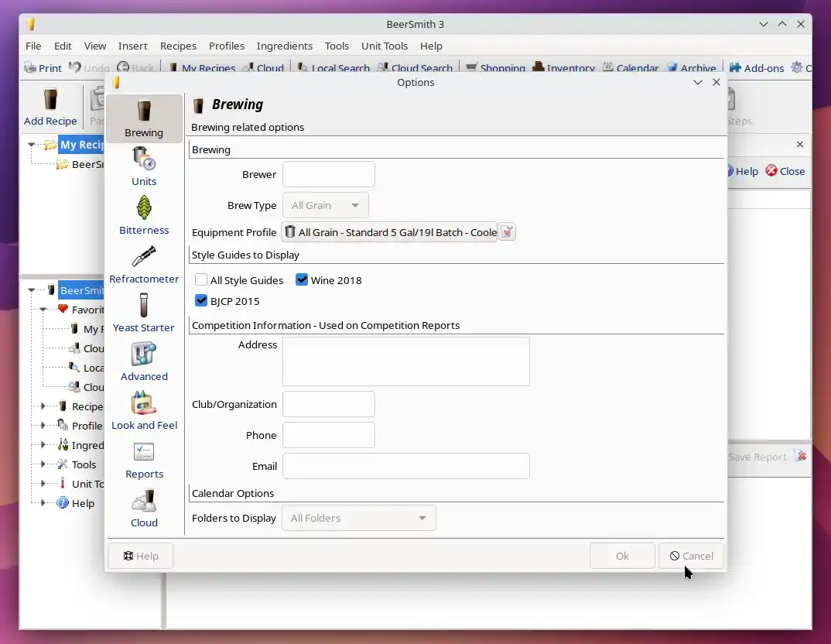Open Inventory from the toolbar
831x644 pixels.
(564, 68)
